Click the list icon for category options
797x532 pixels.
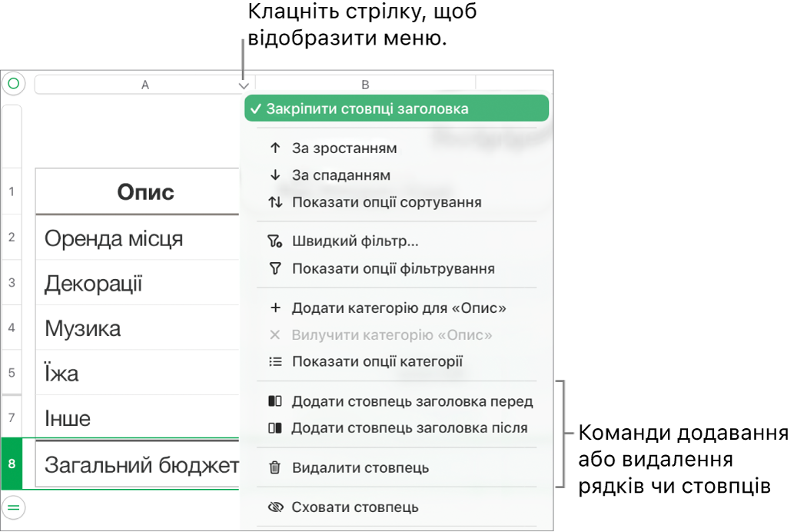pyautogui.click(x=275, y=361)
